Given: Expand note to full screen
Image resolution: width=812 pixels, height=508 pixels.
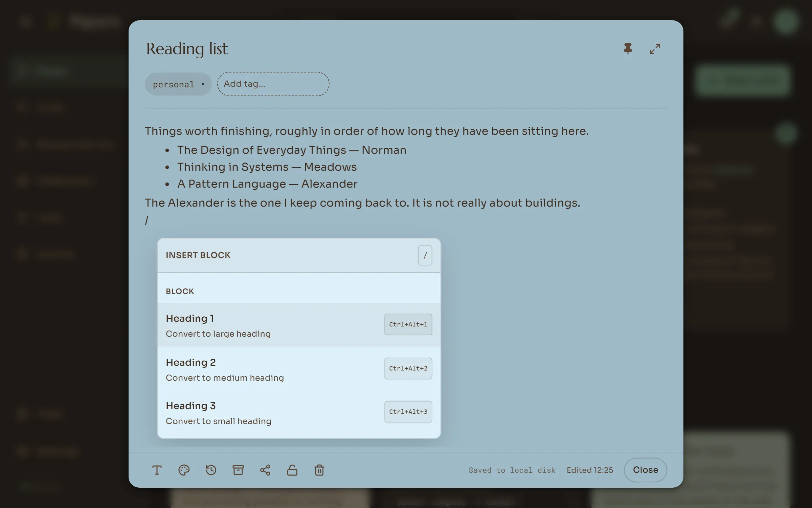Looking at the screenshot, I should tap(655, 49).
